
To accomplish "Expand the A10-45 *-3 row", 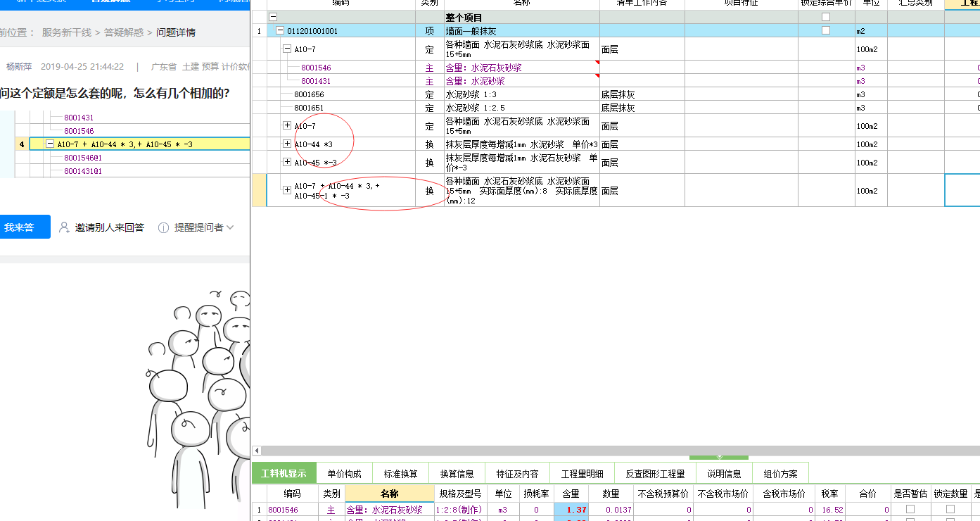I will pos(286,162).
